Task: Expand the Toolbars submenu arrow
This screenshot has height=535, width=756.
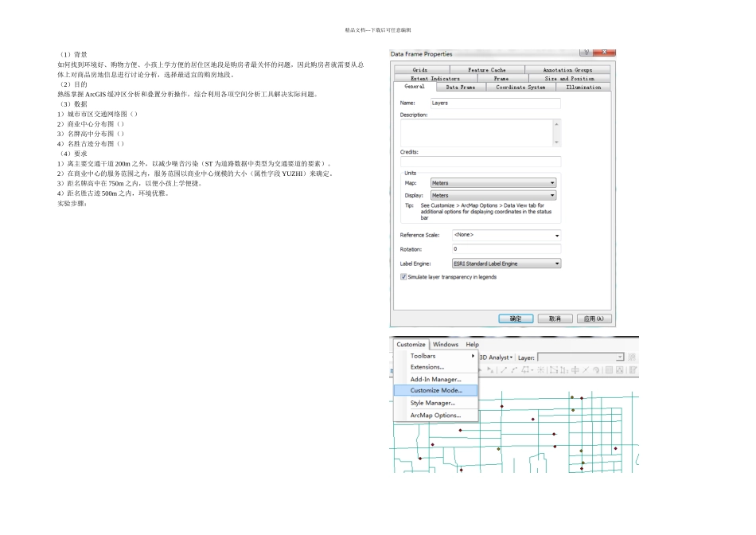Action: click(x=473, y=356)
